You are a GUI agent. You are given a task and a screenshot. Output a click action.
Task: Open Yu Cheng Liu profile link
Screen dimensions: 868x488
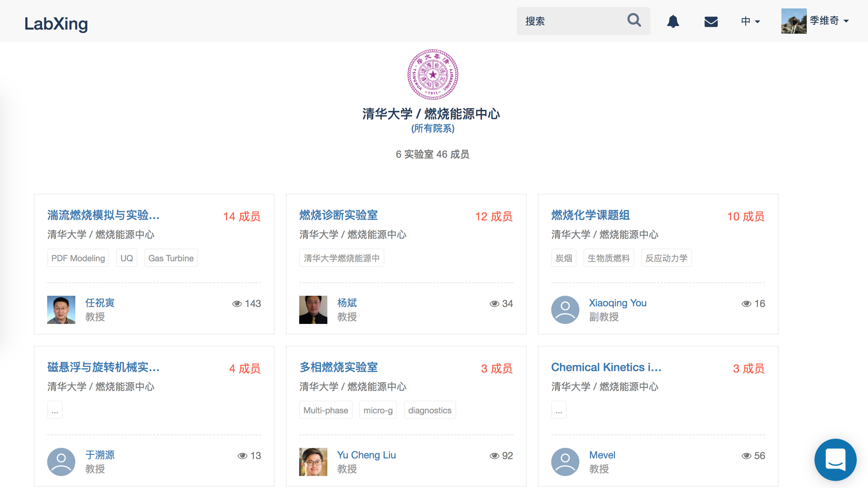[366, 455]
